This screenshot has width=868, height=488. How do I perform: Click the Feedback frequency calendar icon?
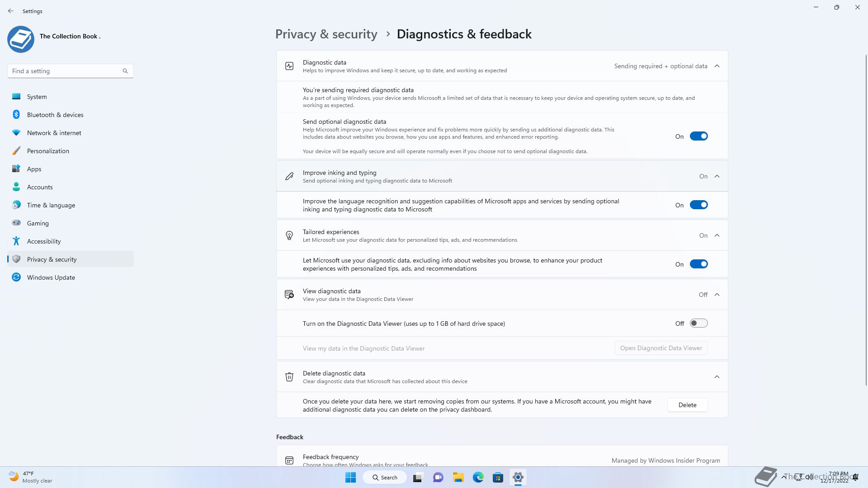289,460
